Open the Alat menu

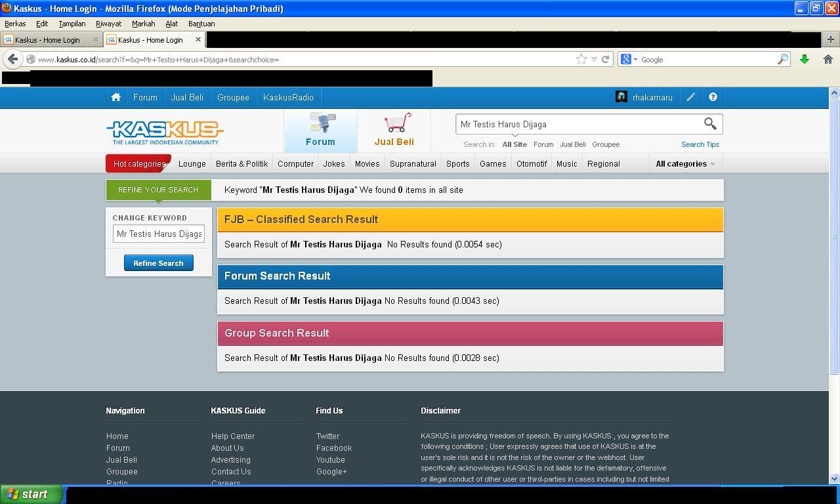171,24
